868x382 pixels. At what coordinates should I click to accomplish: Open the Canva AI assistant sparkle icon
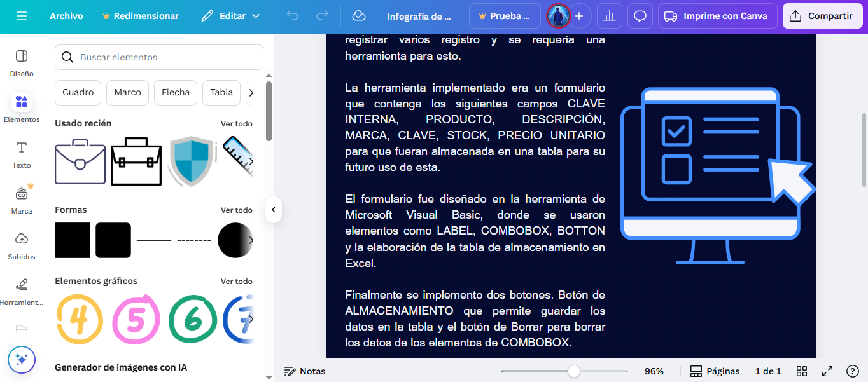click(x=21, y=360)
